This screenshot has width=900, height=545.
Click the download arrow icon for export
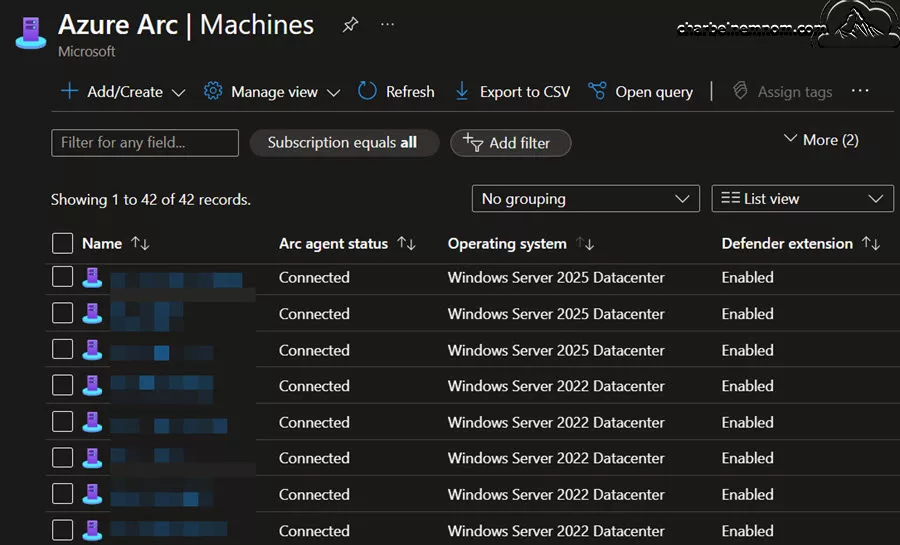pos(462,91)
